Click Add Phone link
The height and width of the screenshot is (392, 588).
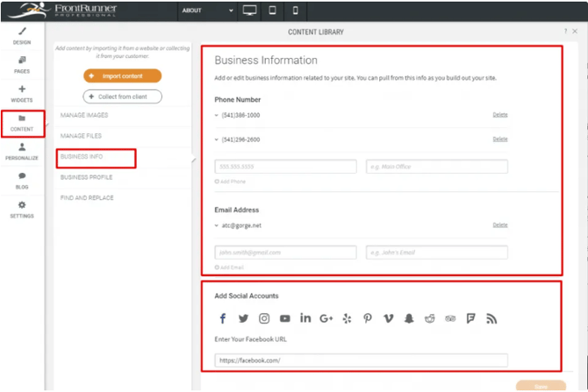pos(230,182)
